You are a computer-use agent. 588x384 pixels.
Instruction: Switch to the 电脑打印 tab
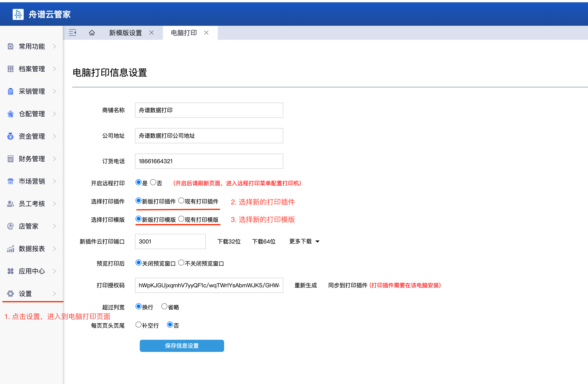pos(184,33)
